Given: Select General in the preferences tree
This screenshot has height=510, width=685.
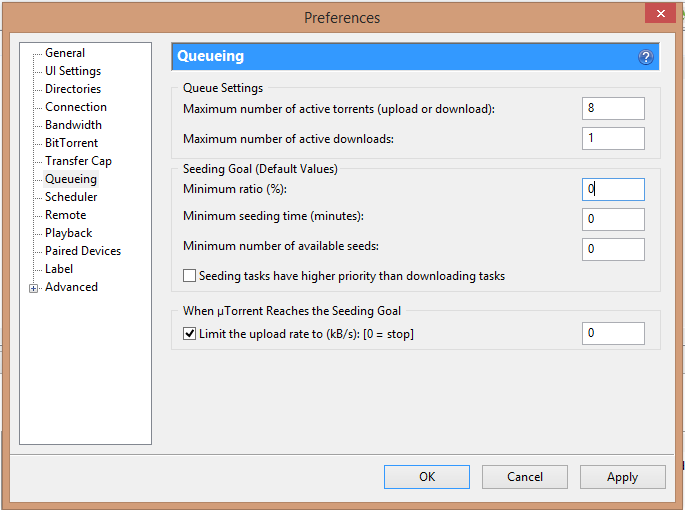Looking at the screenshot, I should pos(65,53).
